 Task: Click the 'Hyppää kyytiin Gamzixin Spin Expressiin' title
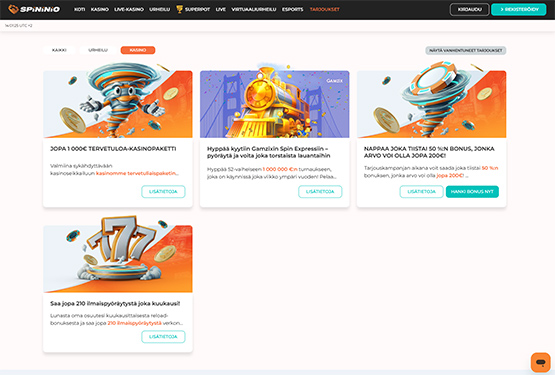click(x=269, y=152)
